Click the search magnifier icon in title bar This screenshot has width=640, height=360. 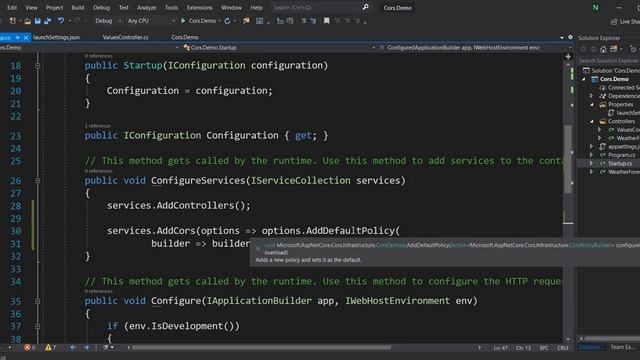tap(366, 7)
